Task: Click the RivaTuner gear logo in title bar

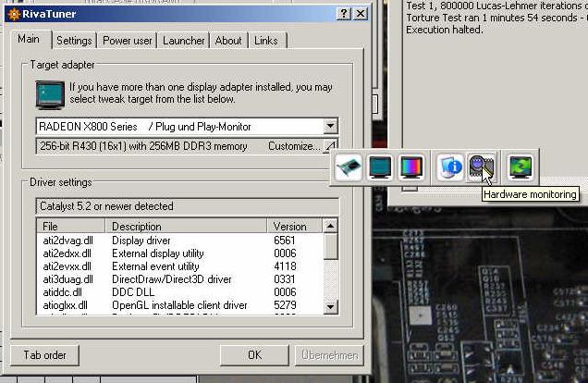Action: [14, 14]
